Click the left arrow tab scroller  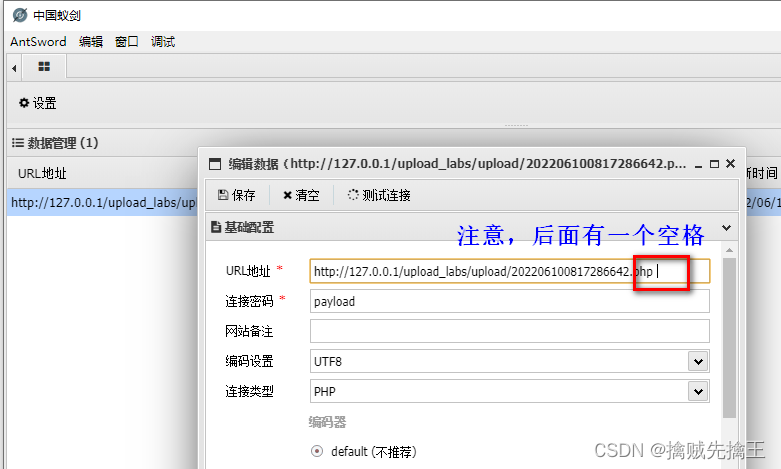coord(14,68)
